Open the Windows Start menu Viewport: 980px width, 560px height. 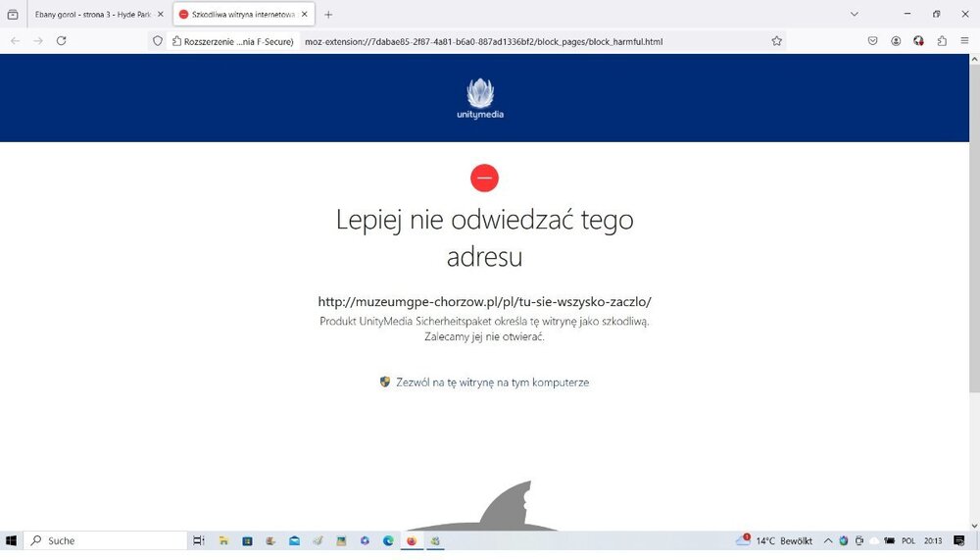(12, 540)
